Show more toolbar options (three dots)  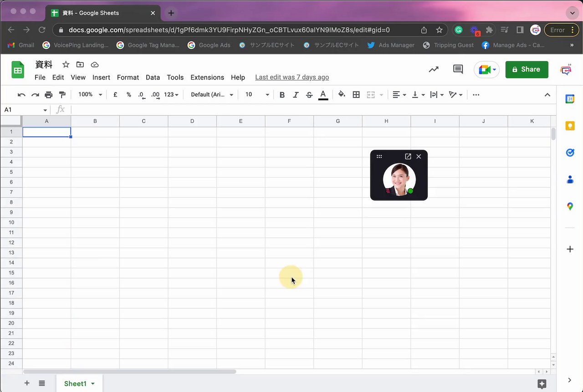[x=476, y=95]
